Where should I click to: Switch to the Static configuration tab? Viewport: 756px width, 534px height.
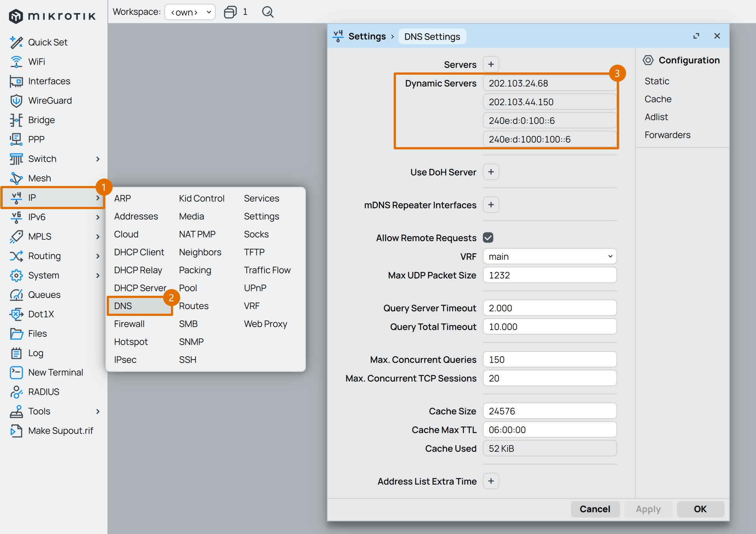[656, 81]
